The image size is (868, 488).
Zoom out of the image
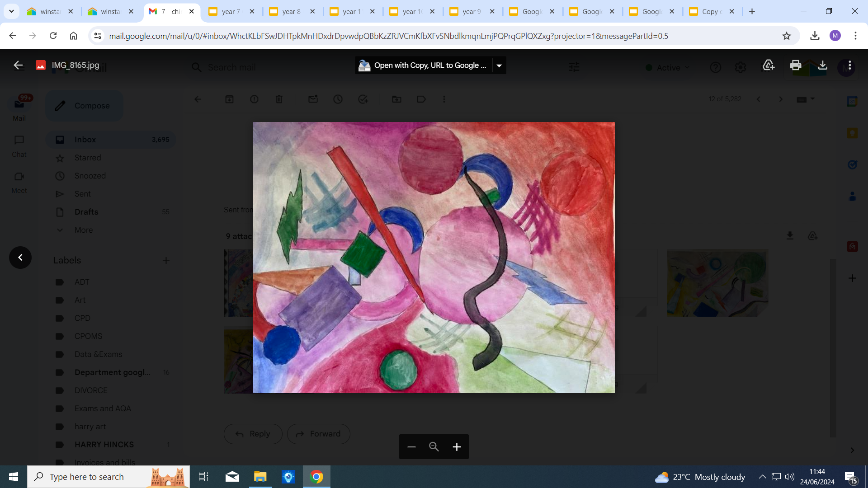(x=411, y=447)
